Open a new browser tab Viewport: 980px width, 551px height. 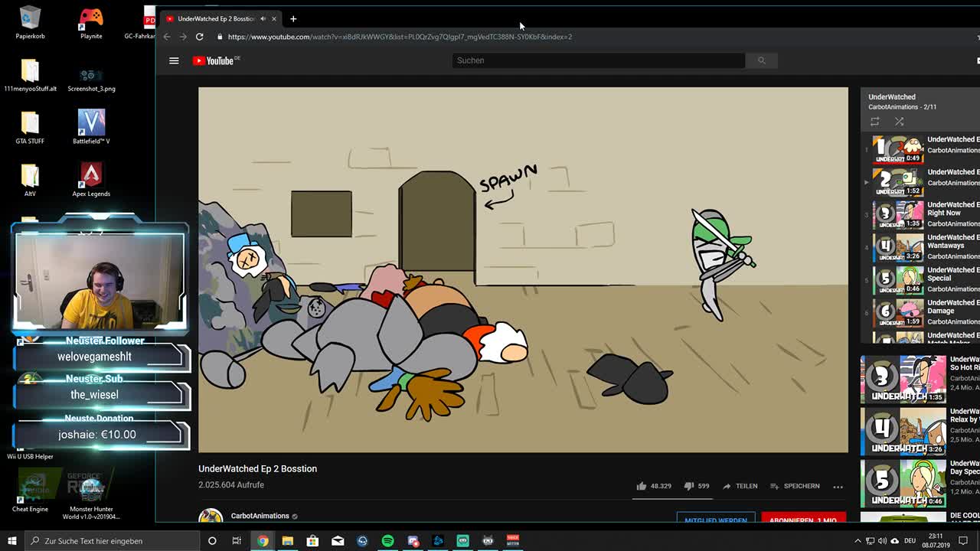pos(293,18)
